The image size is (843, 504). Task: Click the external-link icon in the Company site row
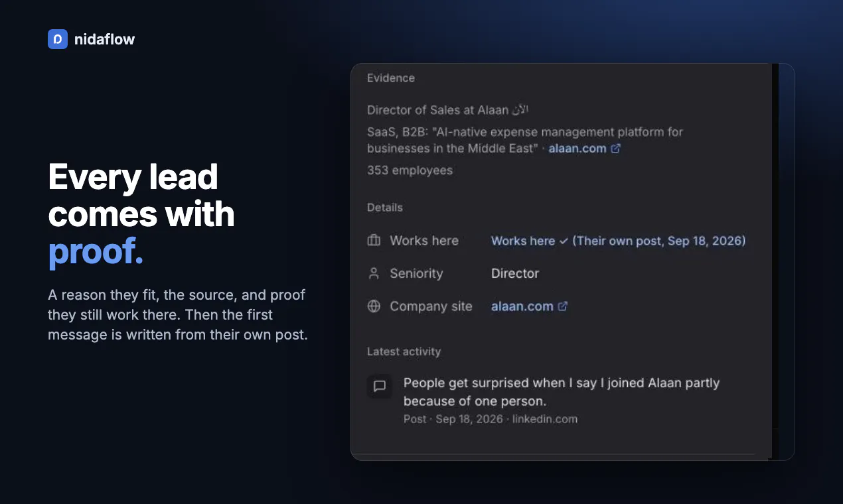coord(563,306)
